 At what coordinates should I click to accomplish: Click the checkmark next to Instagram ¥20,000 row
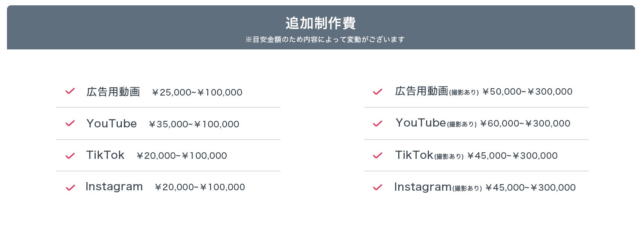(70, 187)
